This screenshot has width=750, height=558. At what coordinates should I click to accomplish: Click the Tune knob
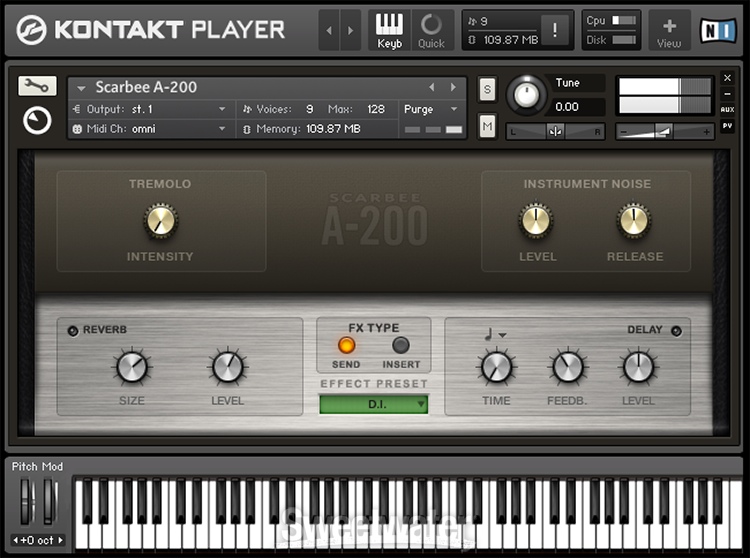pos(526,94)
